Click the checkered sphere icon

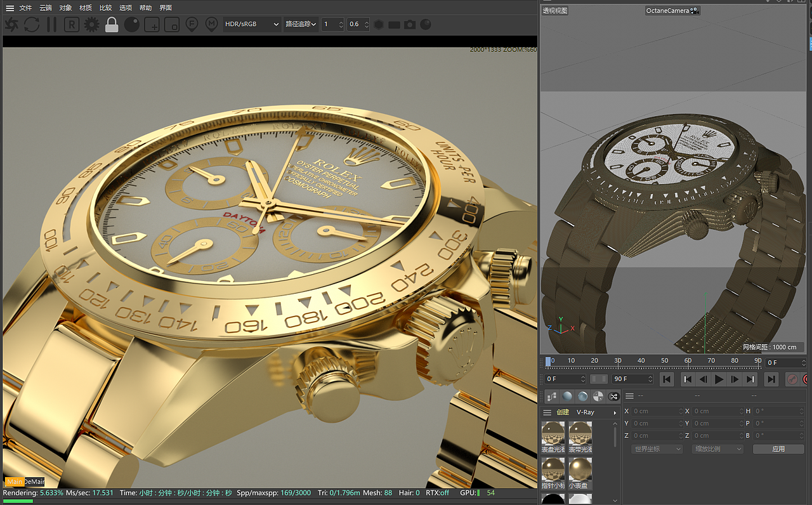598,397
